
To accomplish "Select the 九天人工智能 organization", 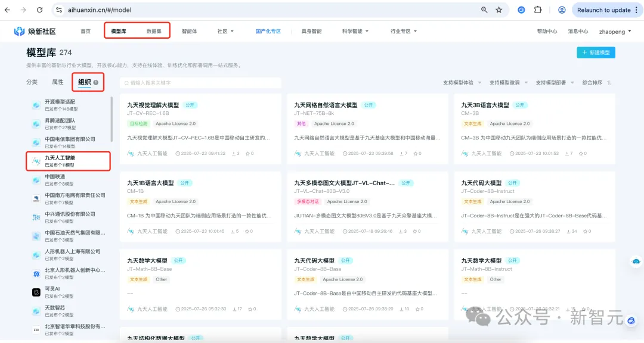I will coord(68,161).
